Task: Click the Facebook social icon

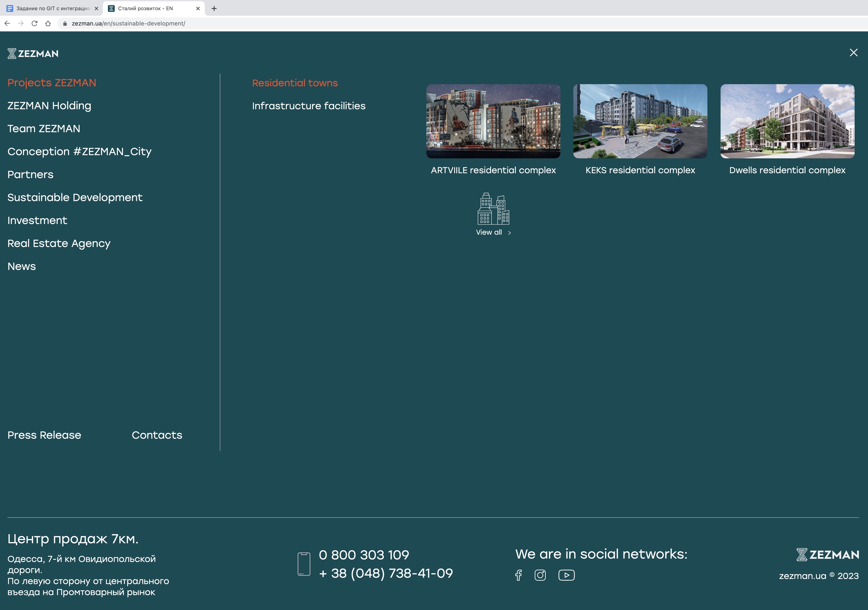Action: (518, 575)
